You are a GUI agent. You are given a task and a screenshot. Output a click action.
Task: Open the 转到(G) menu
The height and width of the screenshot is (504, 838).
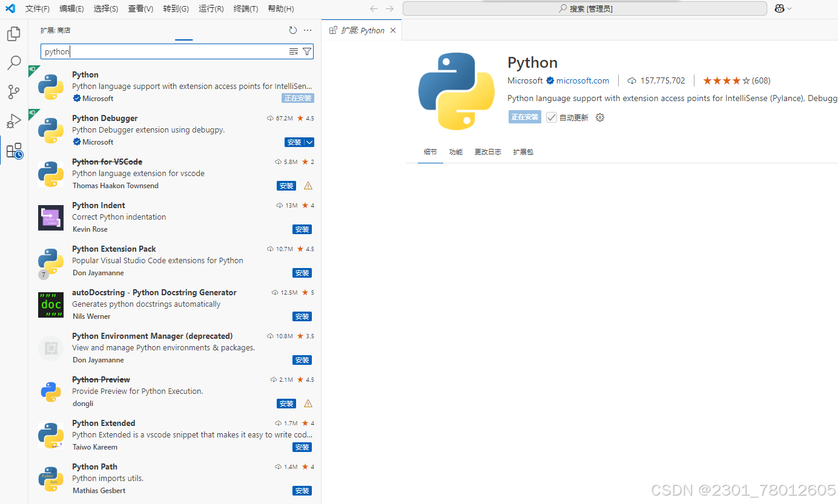(176, 8)
